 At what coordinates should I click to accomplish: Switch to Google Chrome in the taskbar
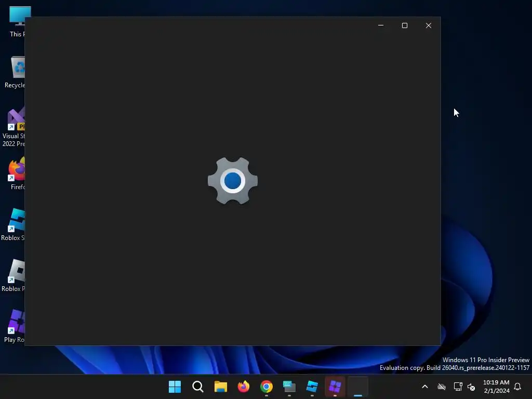coord(267,387)
